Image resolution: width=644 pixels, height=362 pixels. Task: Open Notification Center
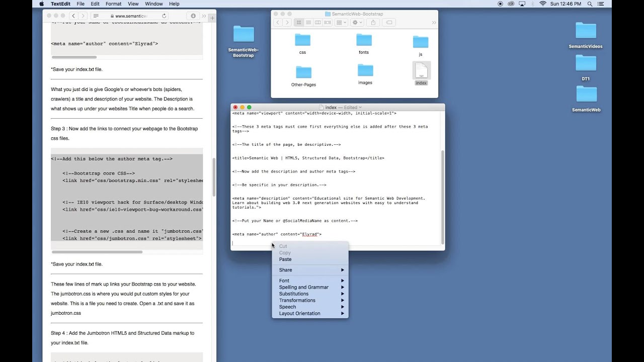[601, 4]
